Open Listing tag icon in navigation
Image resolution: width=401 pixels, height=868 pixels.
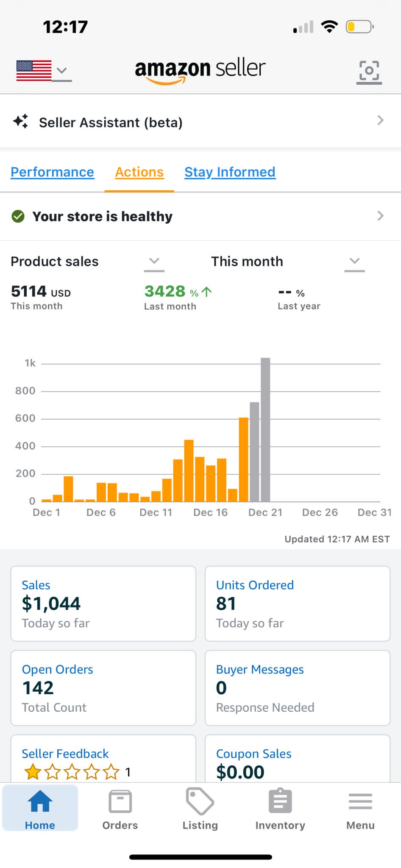[200, 801]
